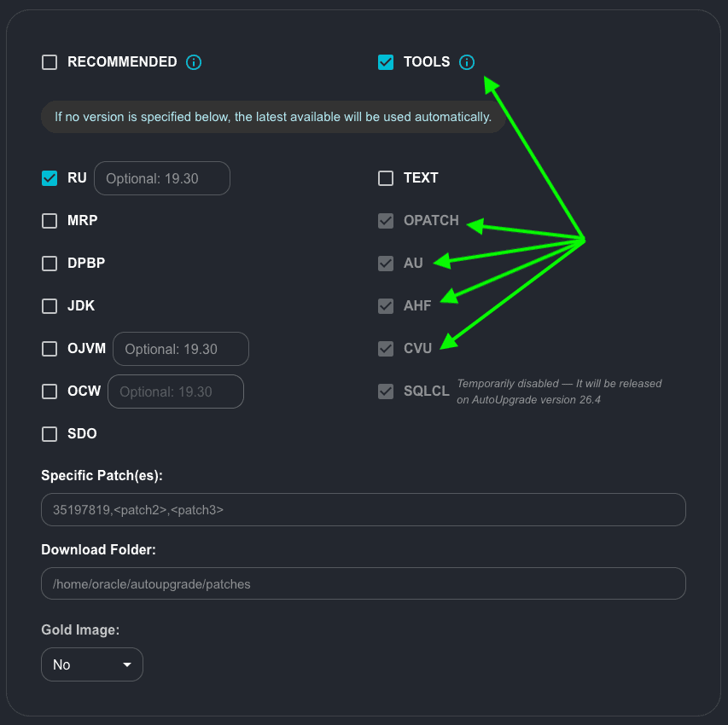Enable the DPBP checkbox
This screenshot has width=728, height=725.
(50, 264)
